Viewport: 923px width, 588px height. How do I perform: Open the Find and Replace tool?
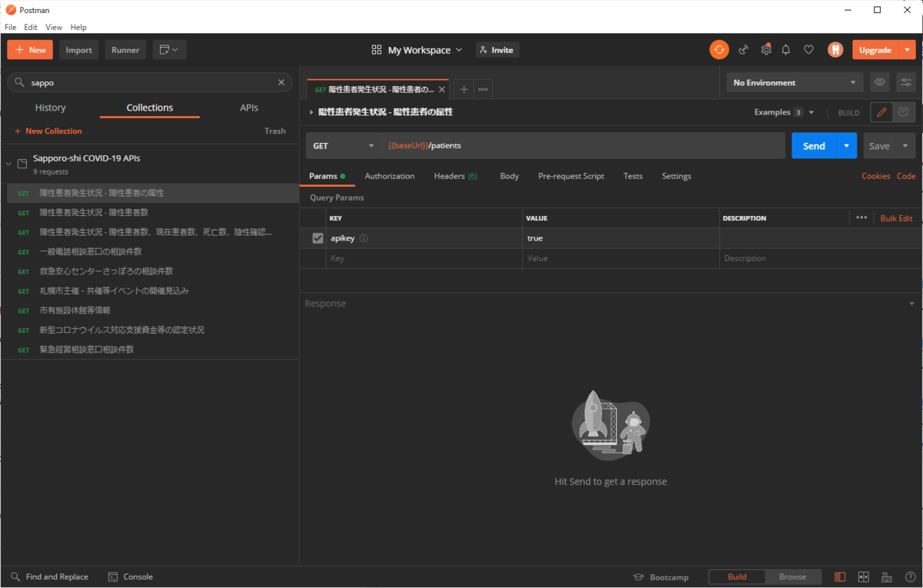point(49,577)
